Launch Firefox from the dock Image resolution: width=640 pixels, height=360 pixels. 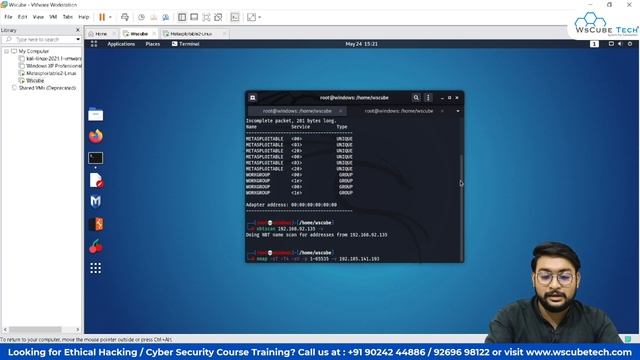pyautogui.click(x=96, y=136)
